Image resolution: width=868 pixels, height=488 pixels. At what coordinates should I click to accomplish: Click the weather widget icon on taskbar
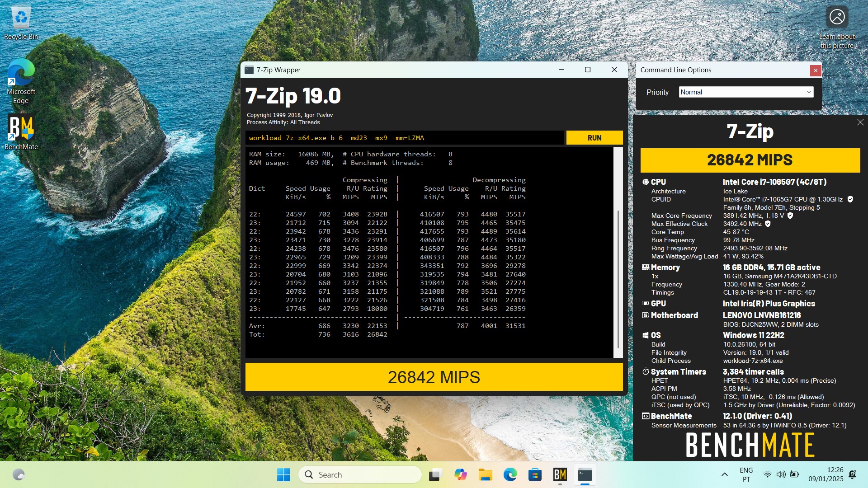coord(19,474)
